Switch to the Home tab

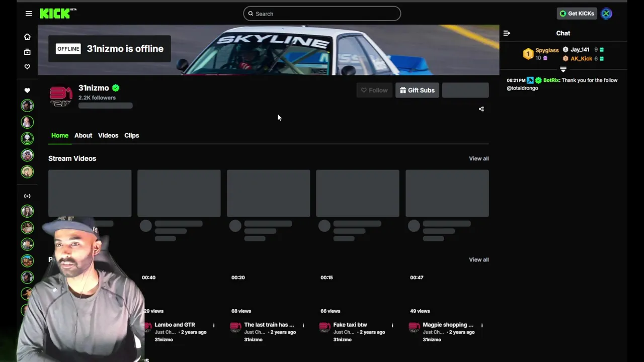coord(59,135)
